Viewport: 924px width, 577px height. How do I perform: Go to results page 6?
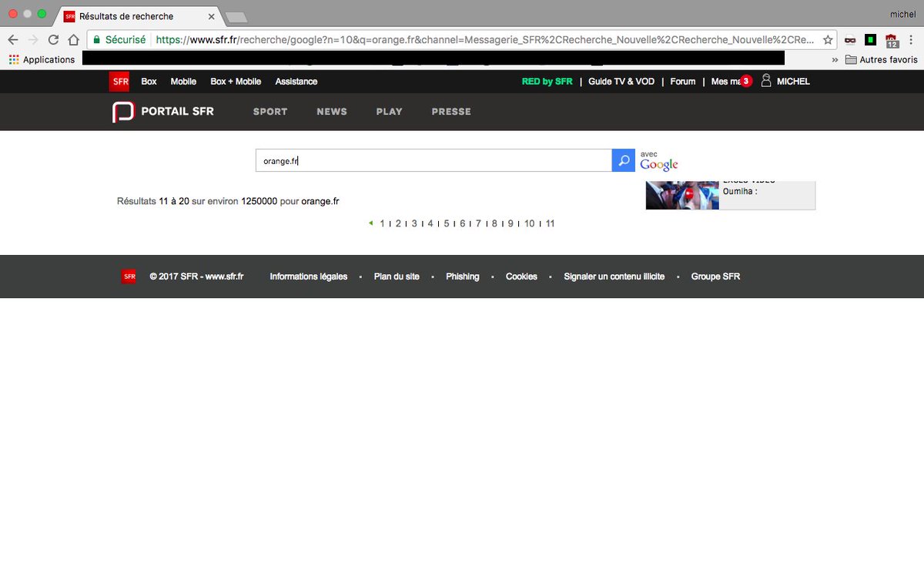[463, 223]
